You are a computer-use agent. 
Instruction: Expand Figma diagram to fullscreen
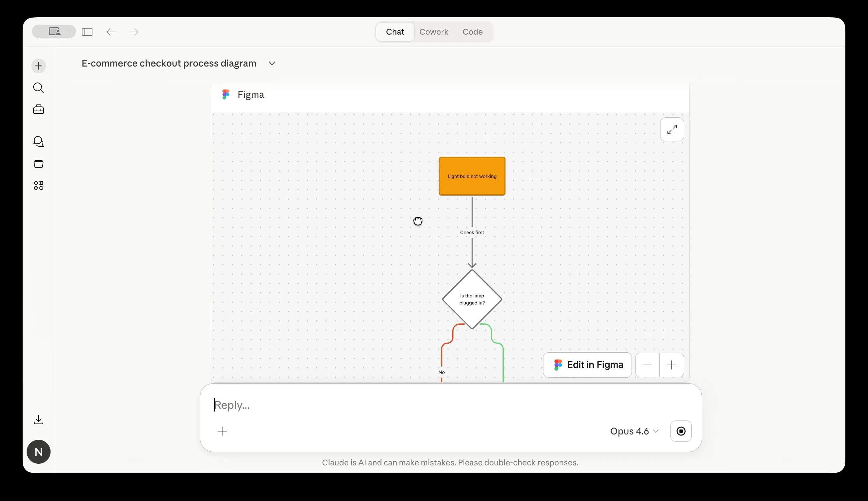click(x=672, y=129)
